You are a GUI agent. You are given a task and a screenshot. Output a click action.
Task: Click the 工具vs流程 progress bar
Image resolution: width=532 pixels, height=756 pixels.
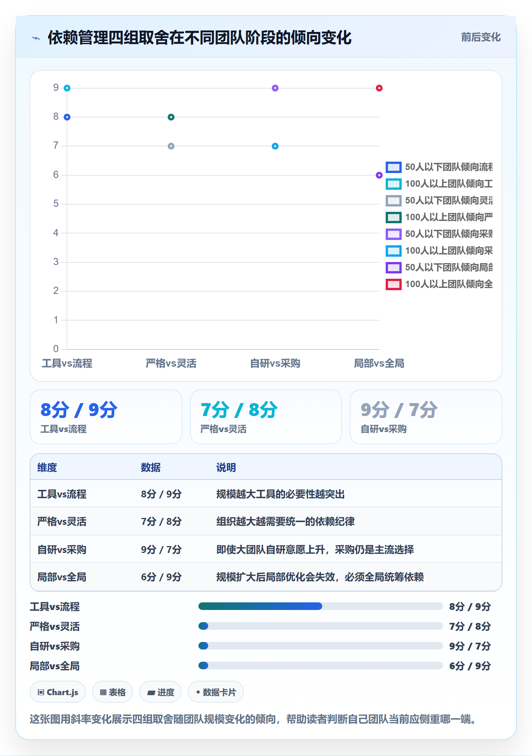(x=321, y=606)
